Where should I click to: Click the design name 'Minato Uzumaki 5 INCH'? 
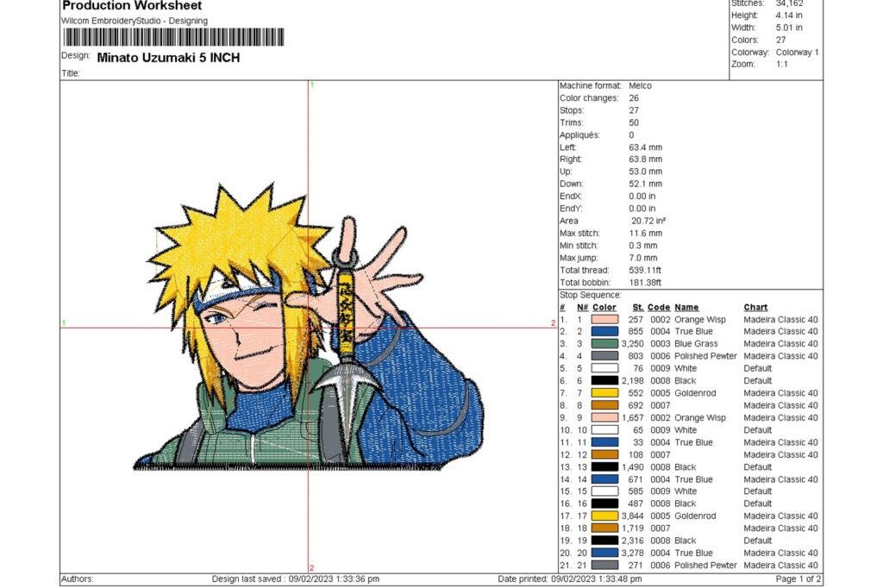pos(168,58)
